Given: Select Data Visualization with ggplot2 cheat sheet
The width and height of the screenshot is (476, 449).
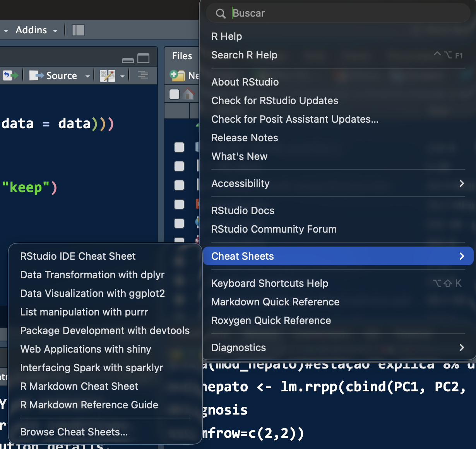Looking at the screenshot, I should [92, 293].
